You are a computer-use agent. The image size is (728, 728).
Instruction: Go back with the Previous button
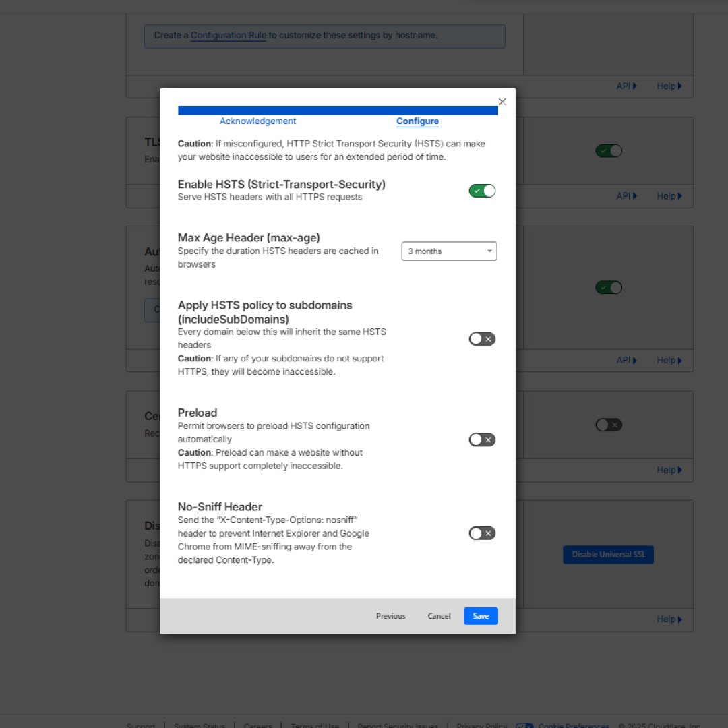coord(391,616)
